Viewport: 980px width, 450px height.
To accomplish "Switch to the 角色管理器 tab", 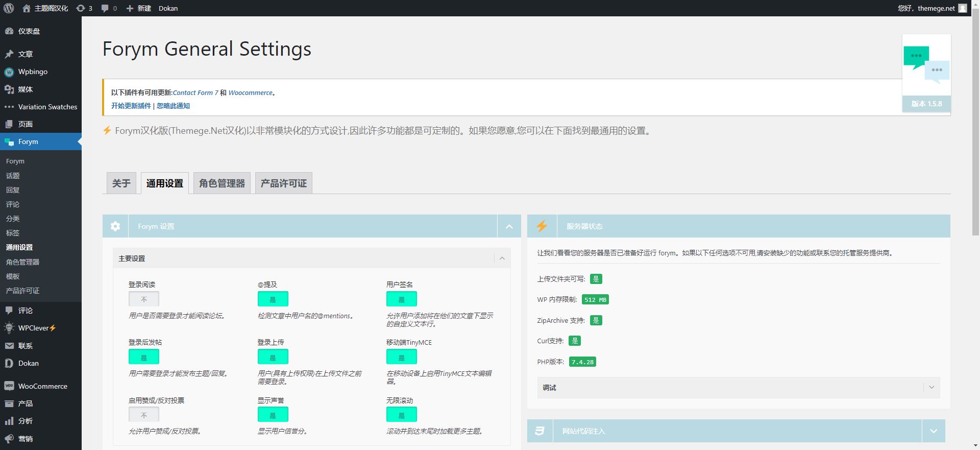I will 222,183.
